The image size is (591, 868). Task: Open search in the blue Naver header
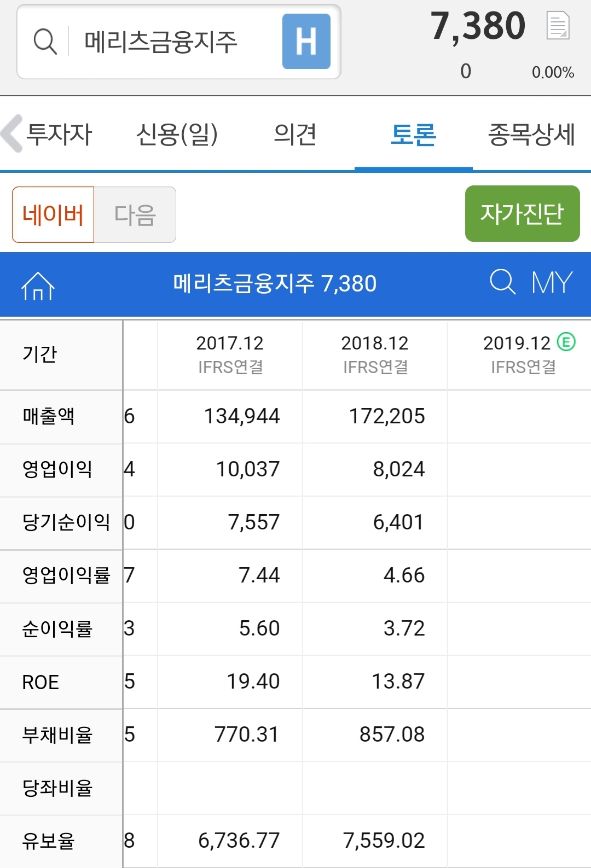coord(502,282)
